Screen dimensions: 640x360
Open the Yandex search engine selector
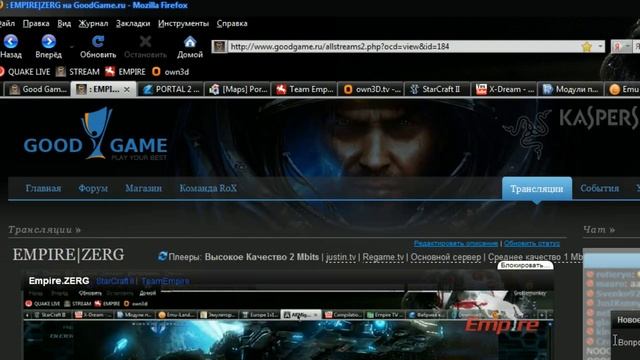[620, 47]
